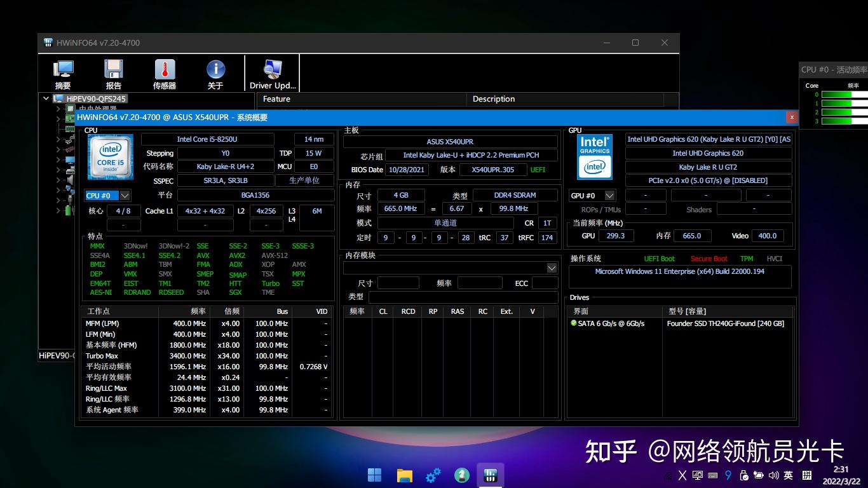Click the green status dot beside SATA 6 Gb/s
868x488 pixels.
tap(573, 323)
